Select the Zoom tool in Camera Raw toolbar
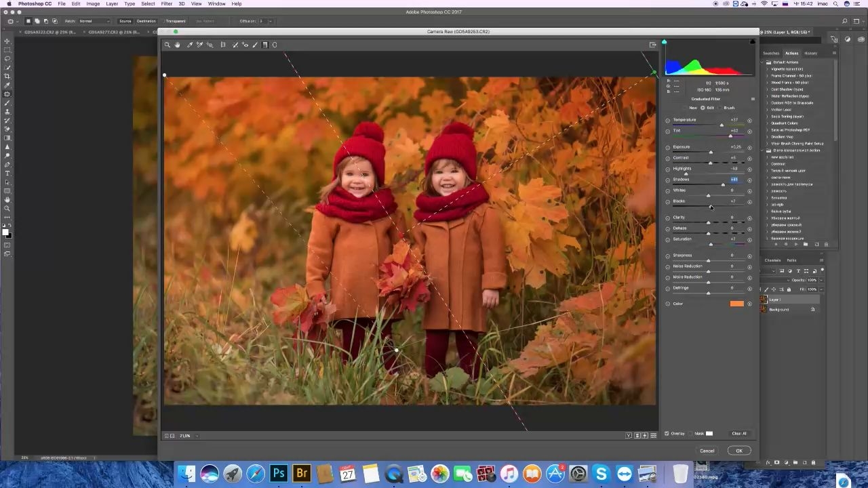This screenshot has height=488, width=868. (167, 45)
